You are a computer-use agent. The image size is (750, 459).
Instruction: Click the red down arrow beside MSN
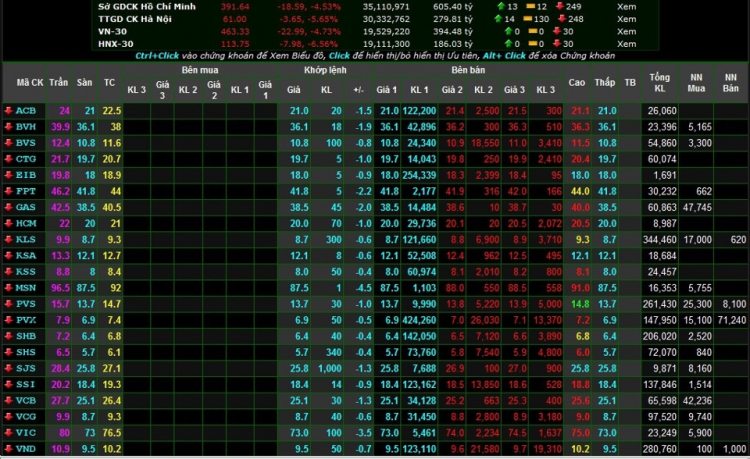9,288
